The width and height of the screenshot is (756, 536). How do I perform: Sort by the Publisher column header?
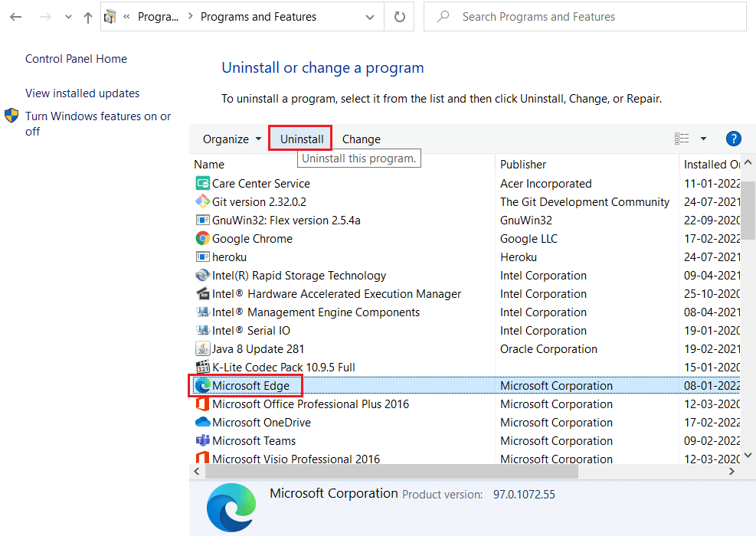click(523, 165)
